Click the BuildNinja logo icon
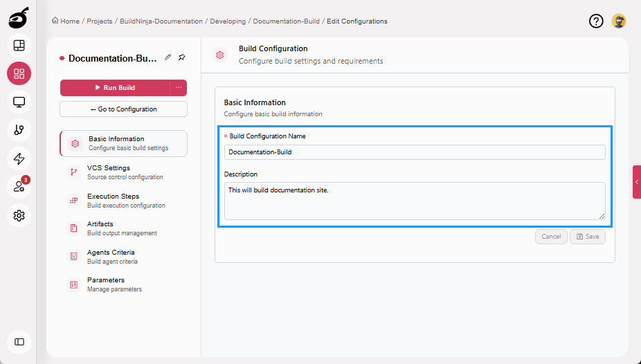This screenshot has height=364, width=641. (x=19, y=18)
